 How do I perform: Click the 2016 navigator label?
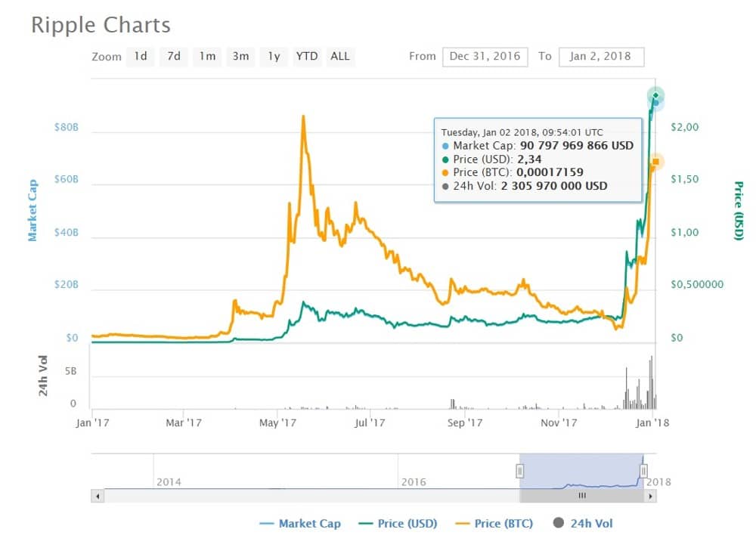414,482
